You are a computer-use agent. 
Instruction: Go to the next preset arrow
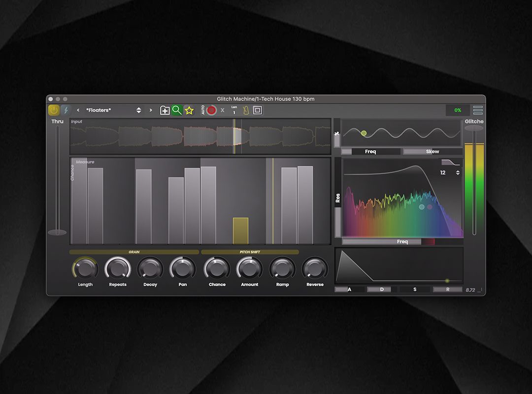point(151,110)
